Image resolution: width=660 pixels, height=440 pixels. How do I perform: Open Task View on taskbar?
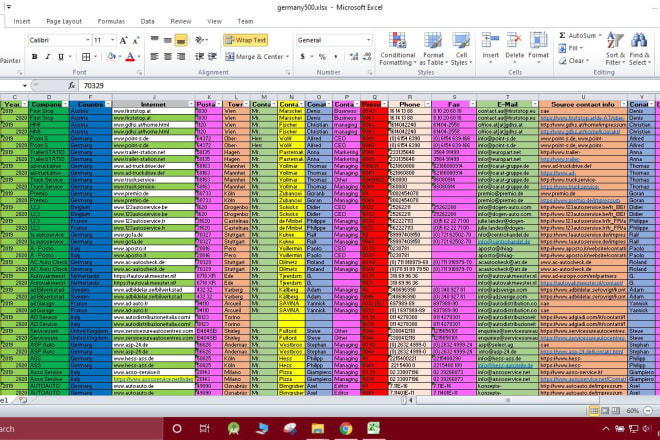pos(205,429)
